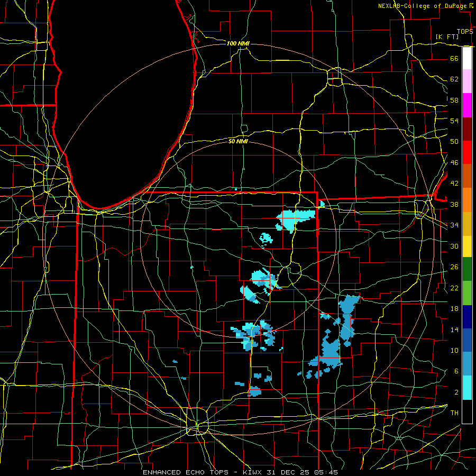Click the "TOPS" legend title

coord(465,32)
